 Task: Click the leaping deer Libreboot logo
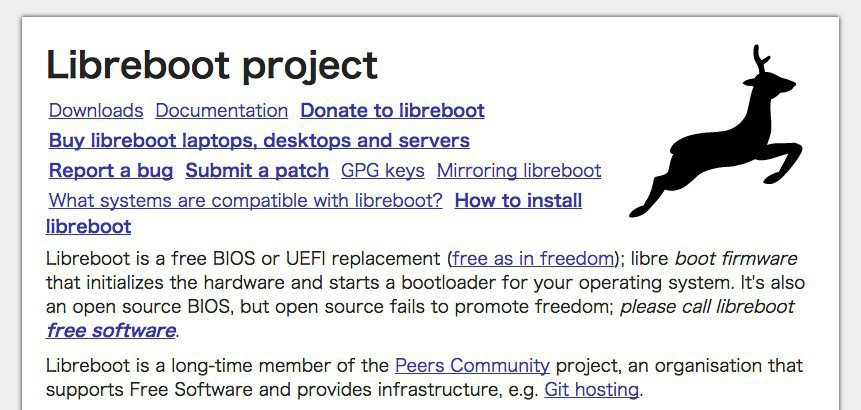[x=716, y=140]
